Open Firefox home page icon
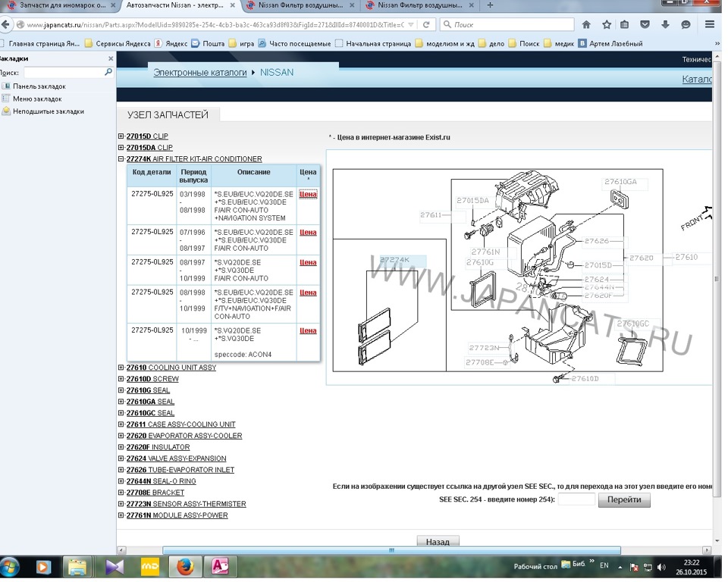 pos(586,24)
